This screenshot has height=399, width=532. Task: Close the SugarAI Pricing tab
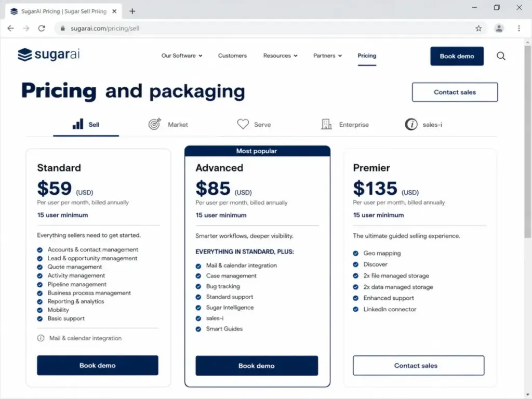114,11
